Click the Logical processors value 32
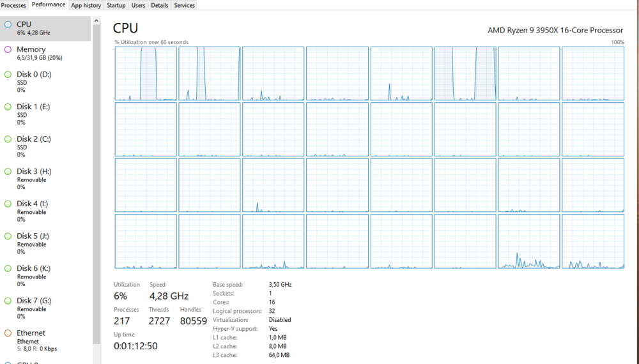 272,311
